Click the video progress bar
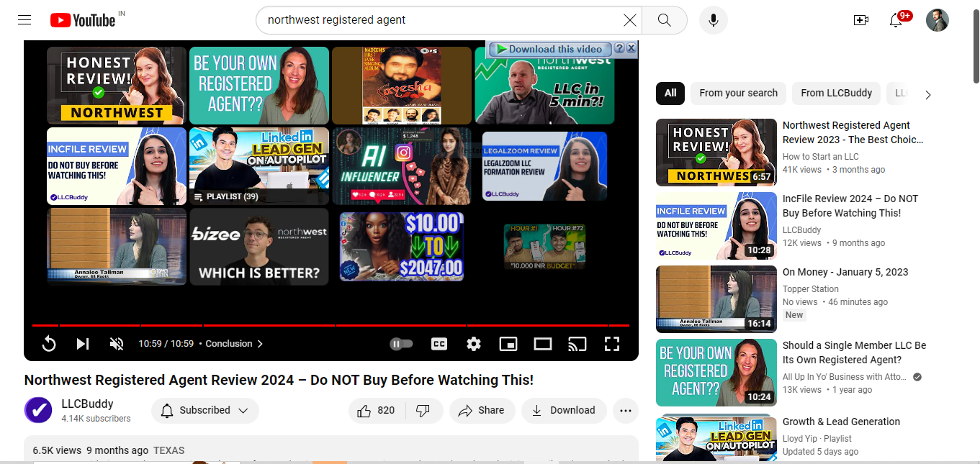Image resolution: width=980 pixels, height=464 pixels. tap(331, 325)
